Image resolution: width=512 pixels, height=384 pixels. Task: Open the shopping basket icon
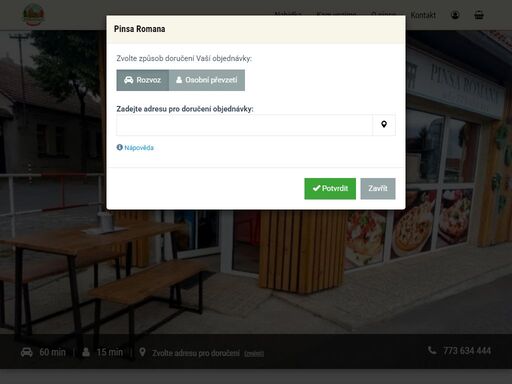pos(479,15)
